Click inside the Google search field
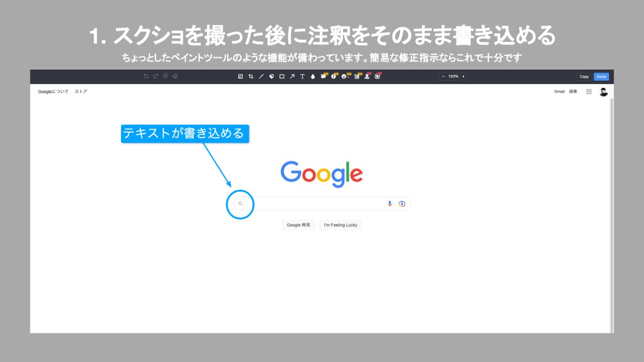Image resolution: width=644 pixels, height=362 pixels. (322, 204)
